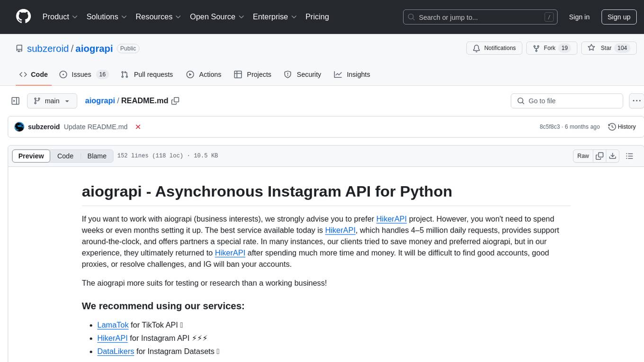Image resolution: width=644 pixels, height=362 pixels.
Task: Switch to the Code tab
Action: 33,74
